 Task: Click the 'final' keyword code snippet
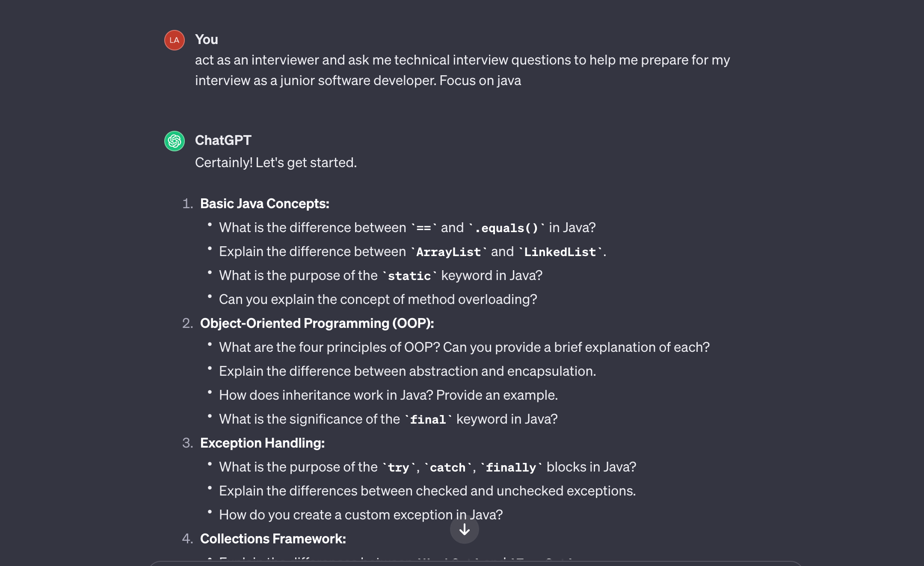428,419
